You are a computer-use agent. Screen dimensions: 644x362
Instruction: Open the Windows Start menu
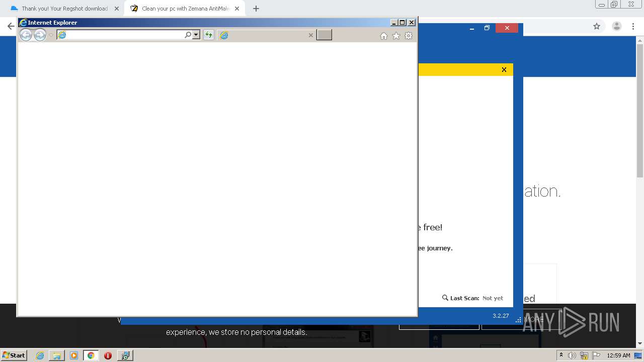pos(14,355)
